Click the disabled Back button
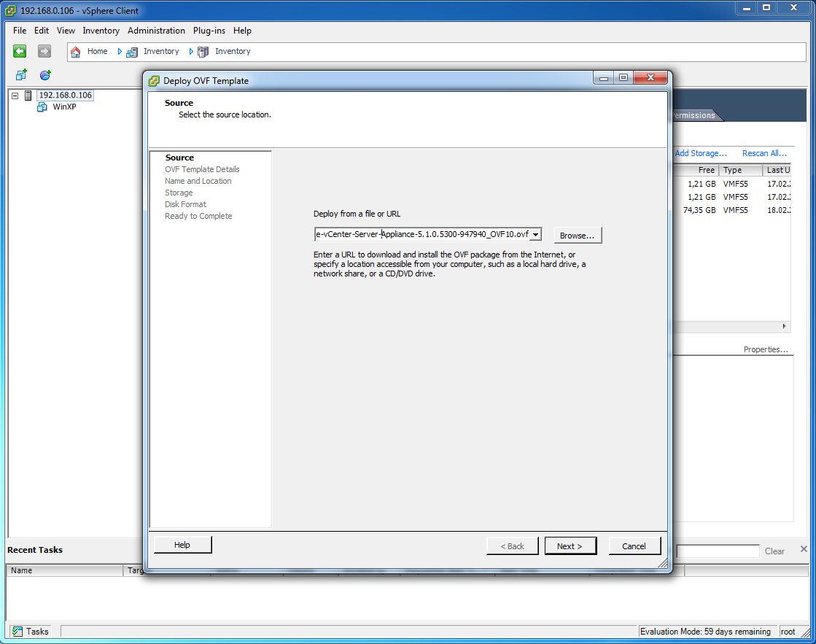Viewport: 816px width, 644px height. click(512, 546)
